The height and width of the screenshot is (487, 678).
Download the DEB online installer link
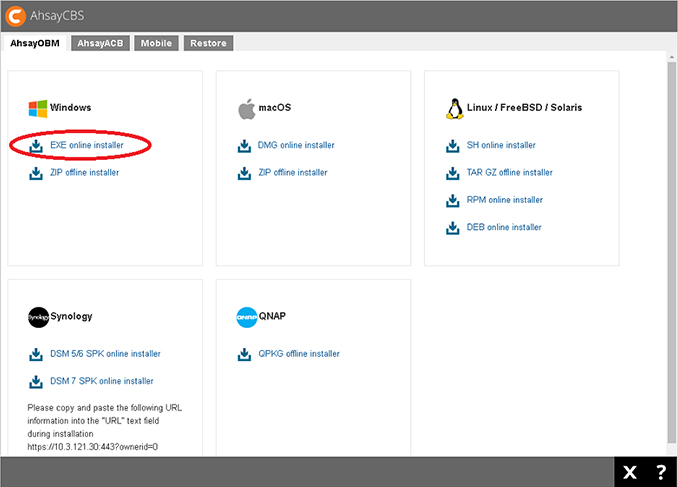pyautogui.click(x=503, y=227)
